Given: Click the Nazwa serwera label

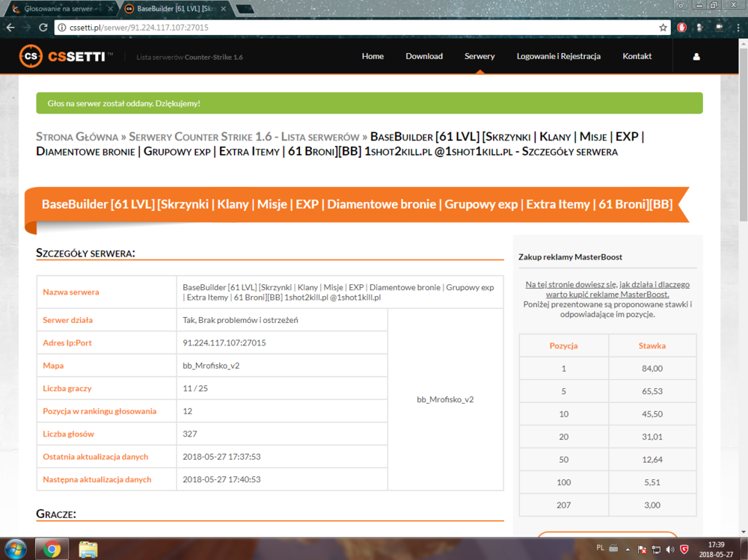Looking at the screenshot, I should (71, 292).
